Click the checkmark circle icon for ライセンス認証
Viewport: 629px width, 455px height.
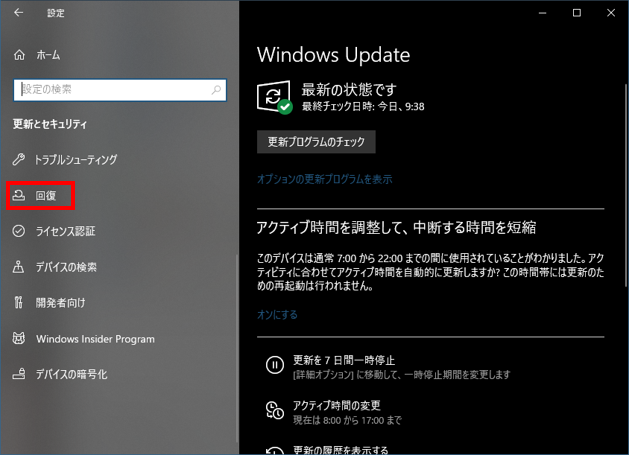[x=18, y=231]
